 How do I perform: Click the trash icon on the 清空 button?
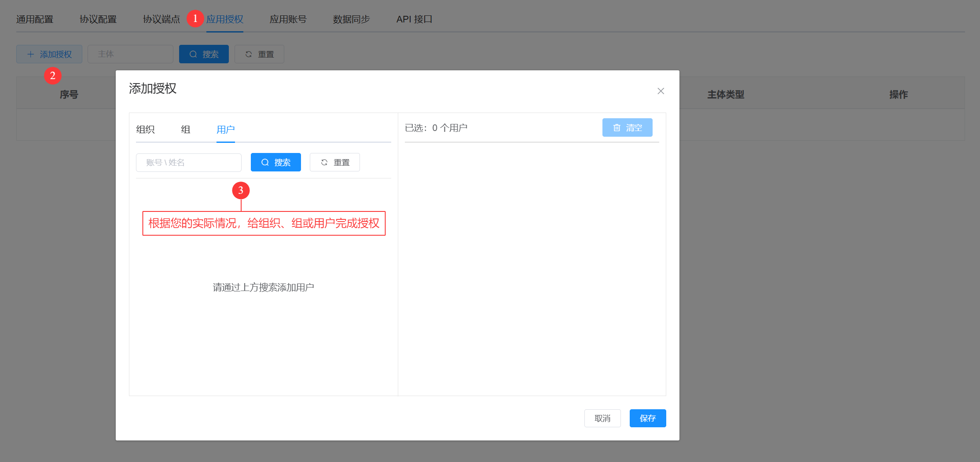click(617, 128)
